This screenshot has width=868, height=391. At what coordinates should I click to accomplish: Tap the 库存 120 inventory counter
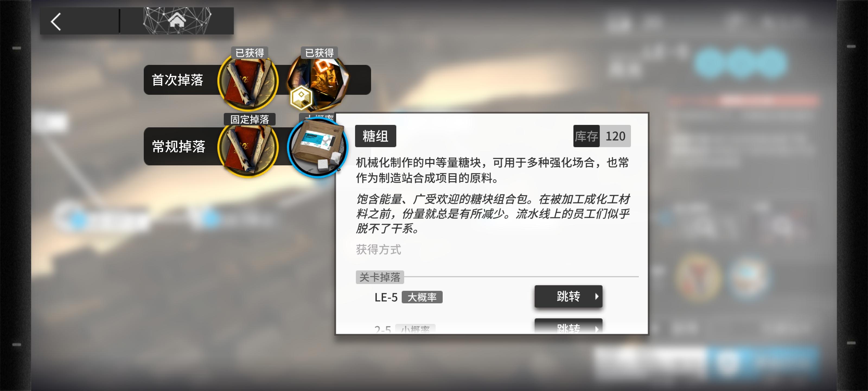click(x=602, y=136)
